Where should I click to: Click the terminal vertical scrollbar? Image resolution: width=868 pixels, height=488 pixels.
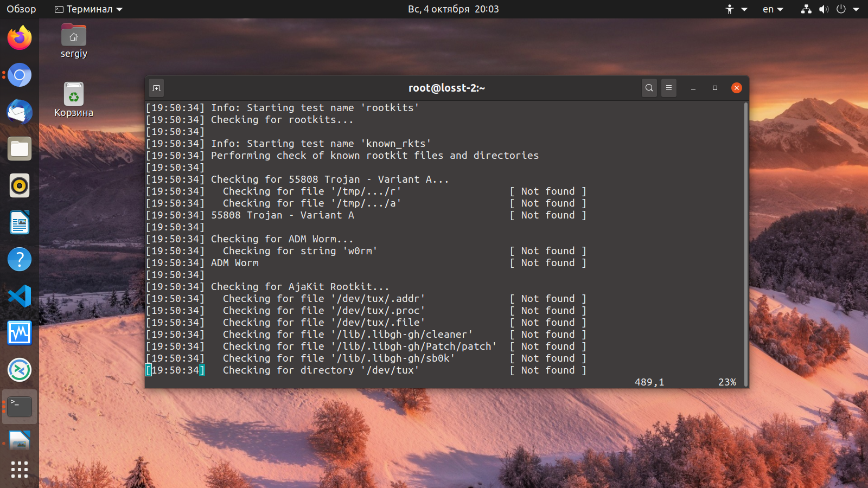746,244
